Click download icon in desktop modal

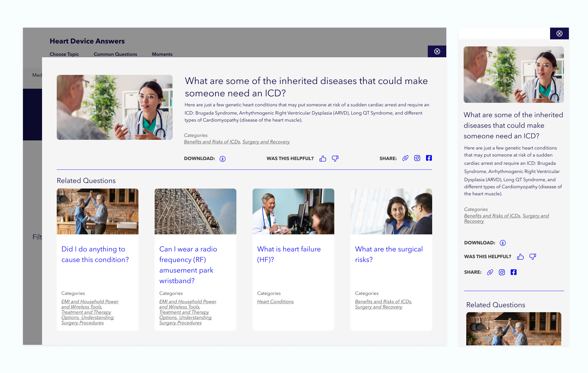point(223,159)
